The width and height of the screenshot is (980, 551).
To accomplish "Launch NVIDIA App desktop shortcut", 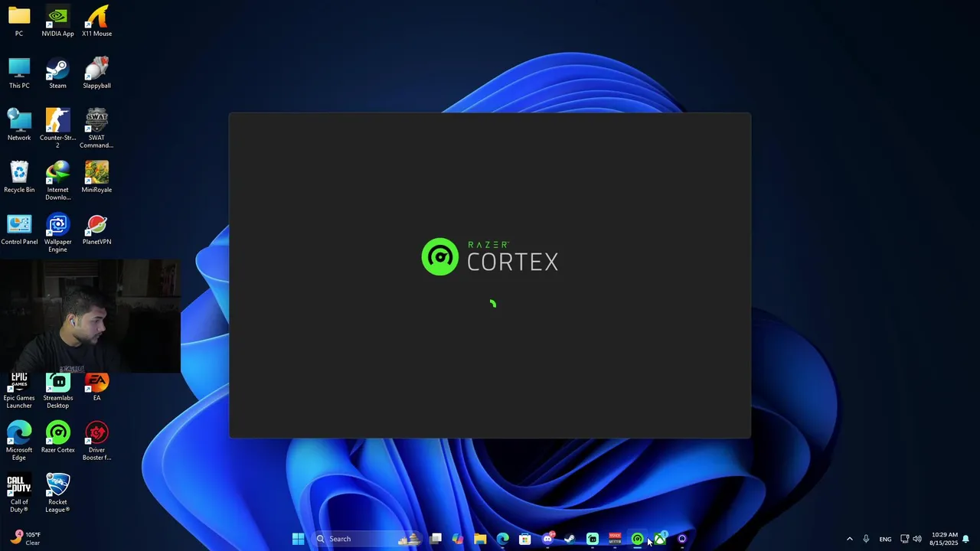I will (57, 21).
